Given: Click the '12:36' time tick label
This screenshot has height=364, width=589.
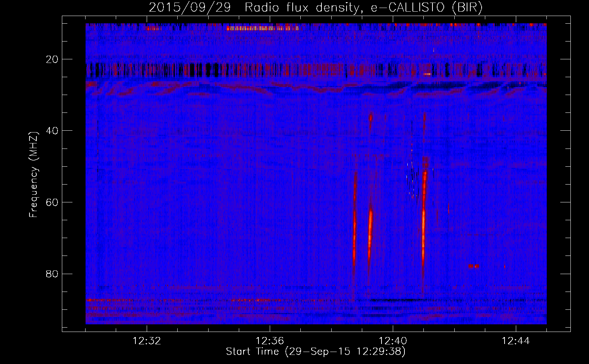Looking at the screenshot, I should tap(270, 341).
